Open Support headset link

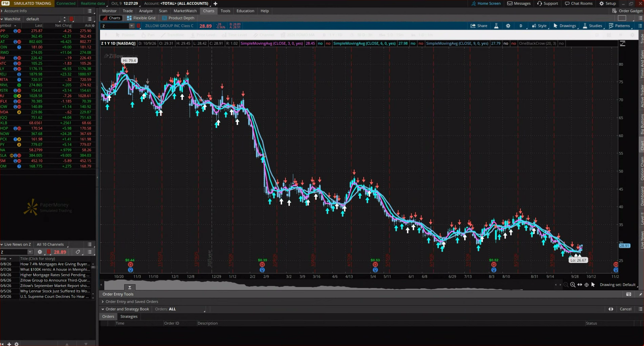point(547,3)
